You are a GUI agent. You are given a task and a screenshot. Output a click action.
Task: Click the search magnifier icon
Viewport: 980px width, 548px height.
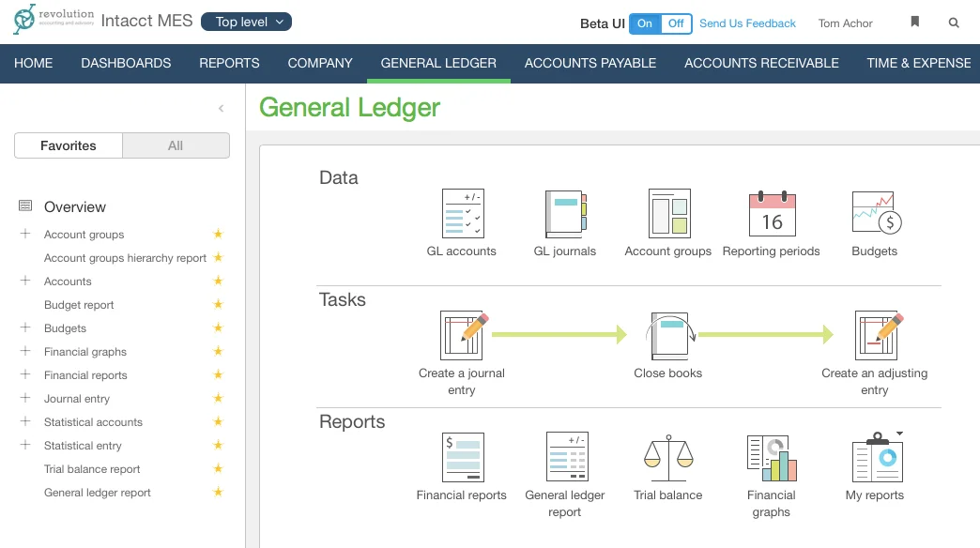[954, 23]
